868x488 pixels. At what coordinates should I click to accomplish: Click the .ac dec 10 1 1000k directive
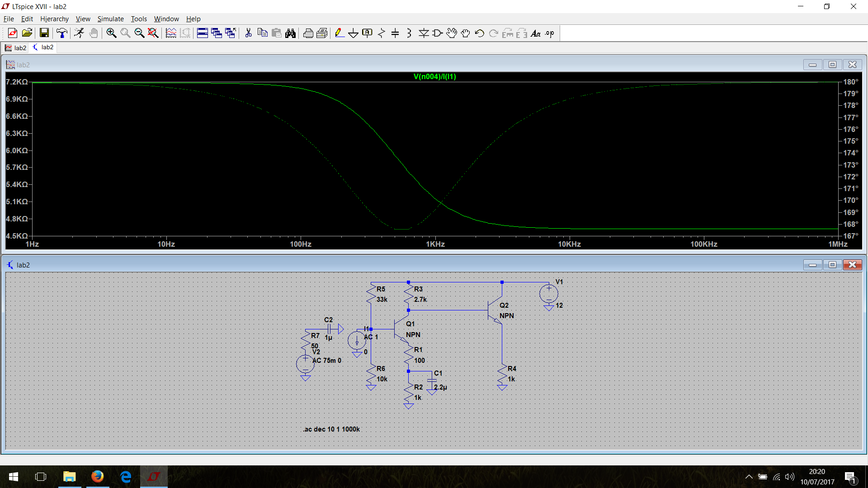(331, 429)
